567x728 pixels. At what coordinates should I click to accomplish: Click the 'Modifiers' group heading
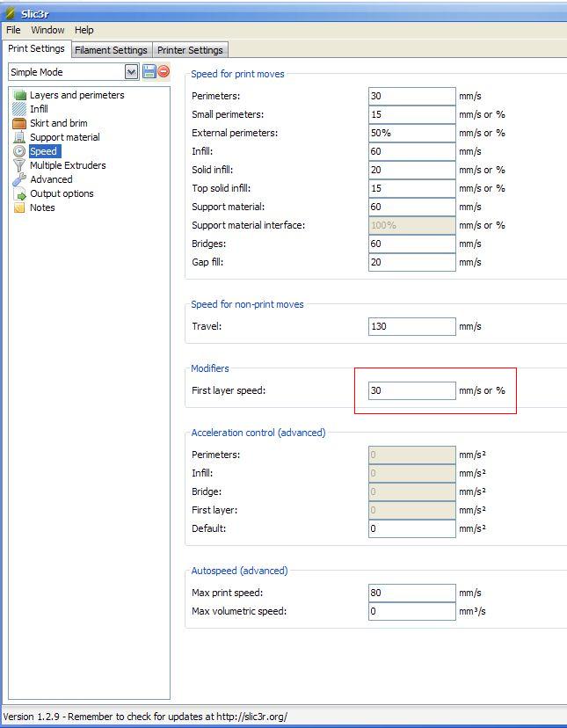[210, 368]
